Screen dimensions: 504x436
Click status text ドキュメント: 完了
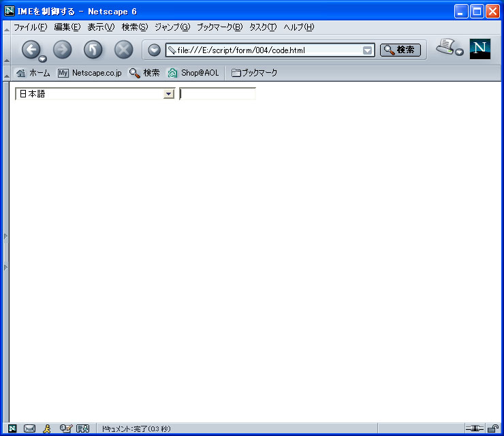point(136,429)
